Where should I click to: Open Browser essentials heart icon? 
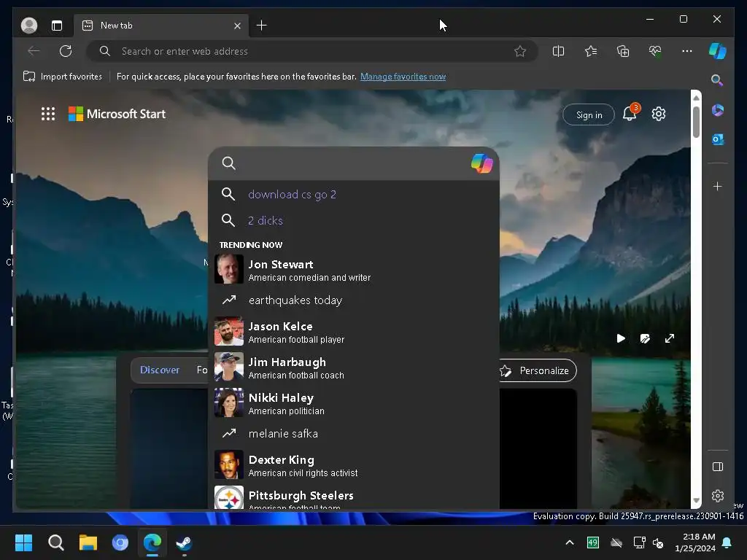[x=655, y=51]
